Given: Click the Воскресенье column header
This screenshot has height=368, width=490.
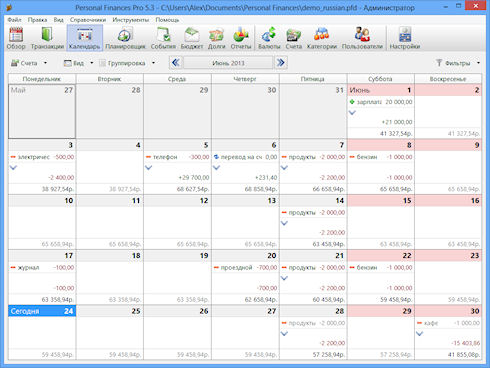Looking at the screenshot, I should click(x=448, y=79).
